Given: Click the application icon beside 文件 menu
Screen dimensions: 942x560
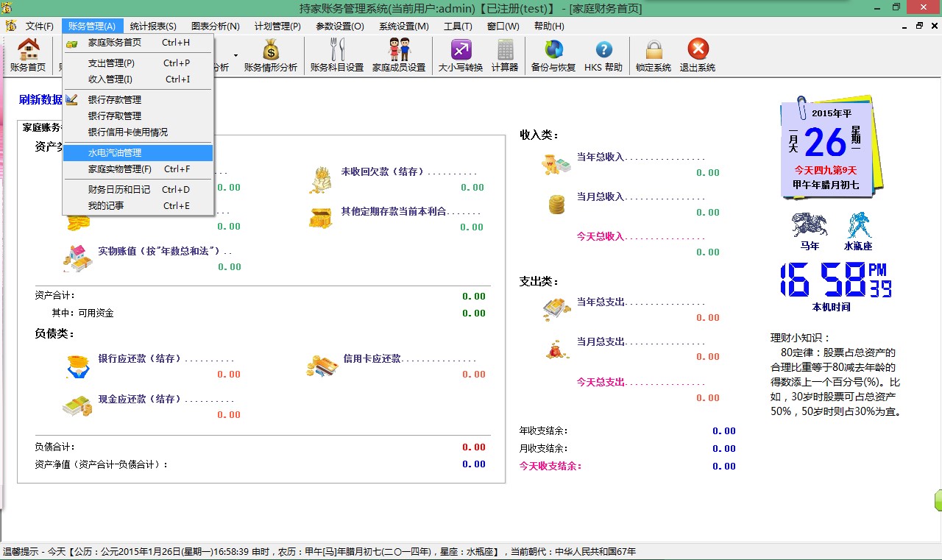Looking at the screenshot, I should coord(10,26).
